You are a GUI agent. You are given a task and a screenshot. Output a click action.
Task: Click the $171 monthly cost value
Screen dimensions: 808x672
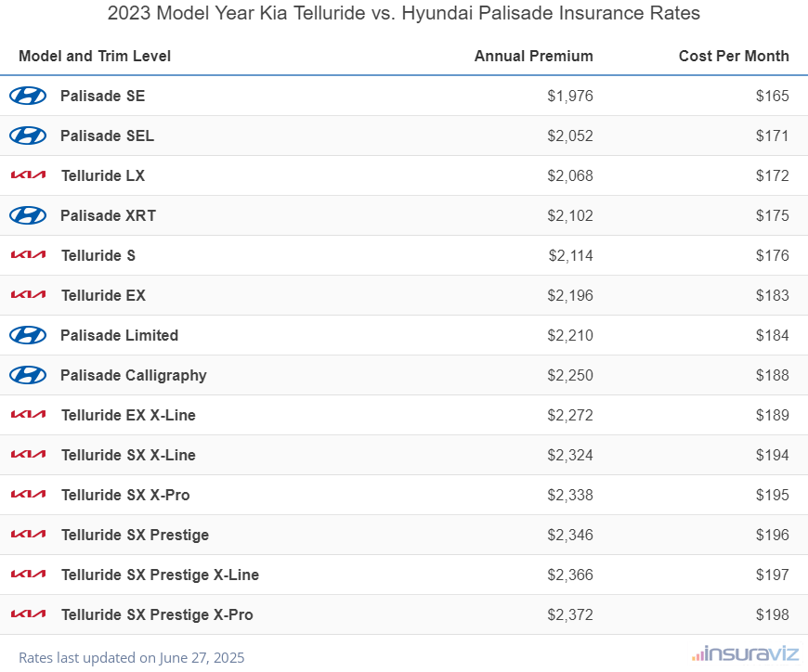(x=773, y=136)
